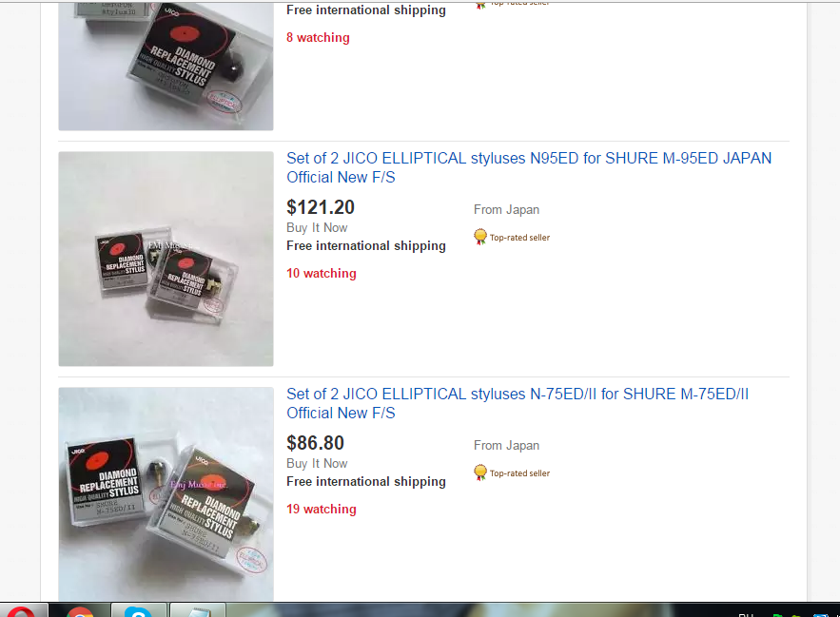Click the $121.20 price
The image size is (840, 617).
click(321, 207)
